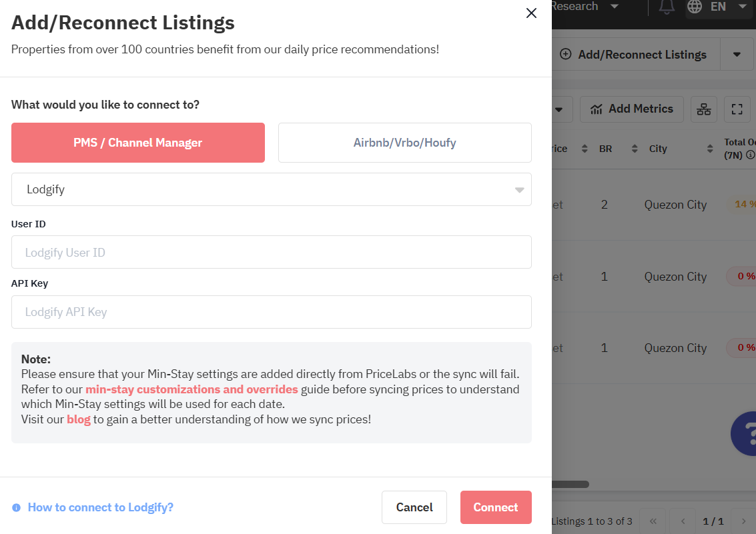Click the Add Metrics button
Viewport: 756px width, 534px height.
coord(632,109)
